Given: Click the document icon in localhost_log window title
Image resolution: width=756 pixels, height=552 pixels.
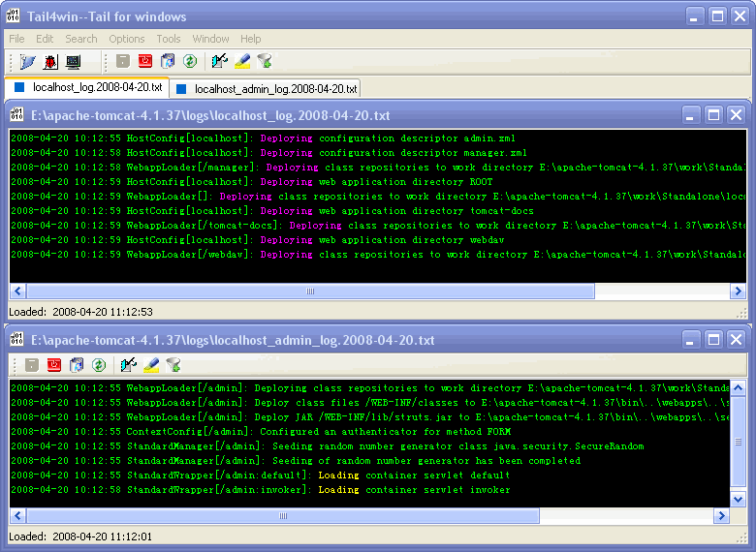Looking at the screenshot, I should (x=16, y=114).
